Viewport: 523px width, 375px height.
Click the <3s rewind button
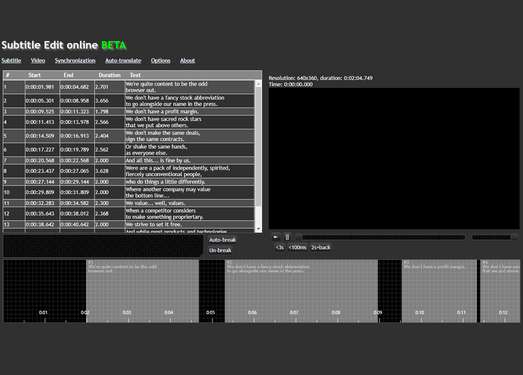point(280,248)
